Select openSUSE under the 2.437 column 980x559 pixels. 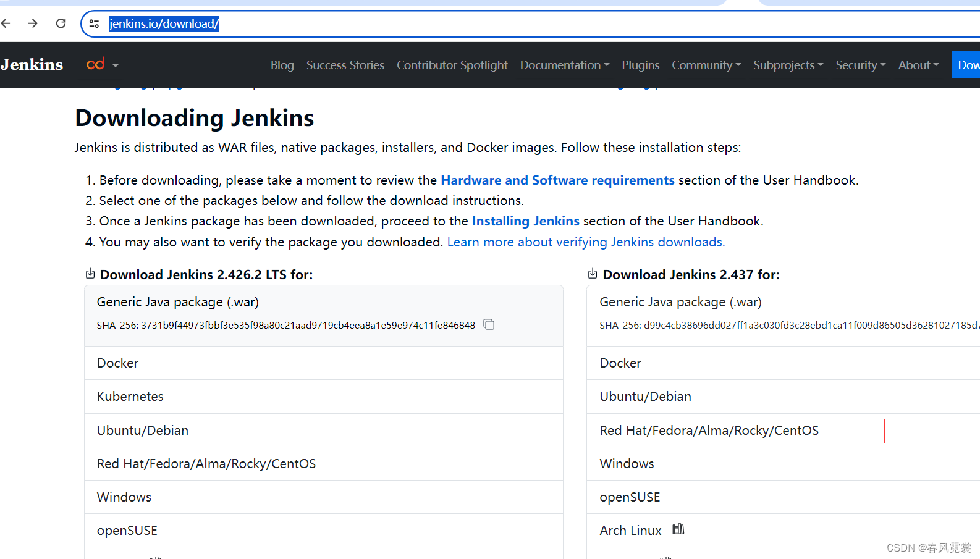click(x=784, y=497)
